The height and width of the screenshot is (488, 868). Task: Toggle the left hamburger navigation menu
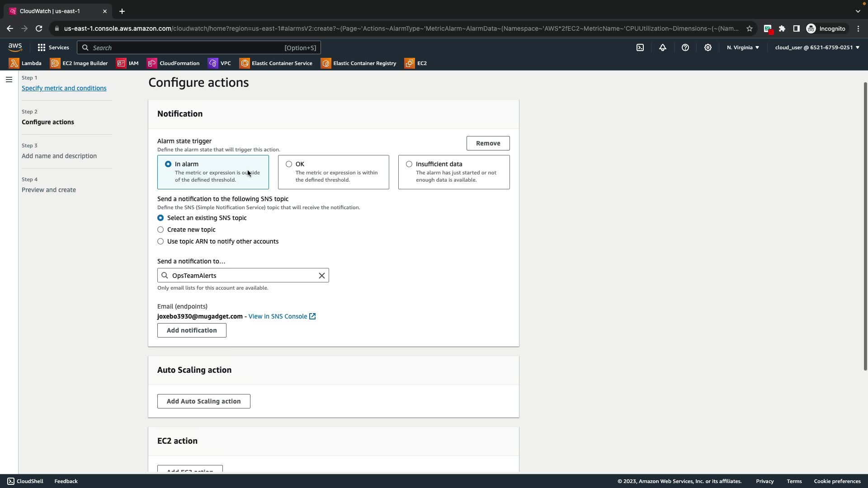pyautogui.click(x=9, y=80)
